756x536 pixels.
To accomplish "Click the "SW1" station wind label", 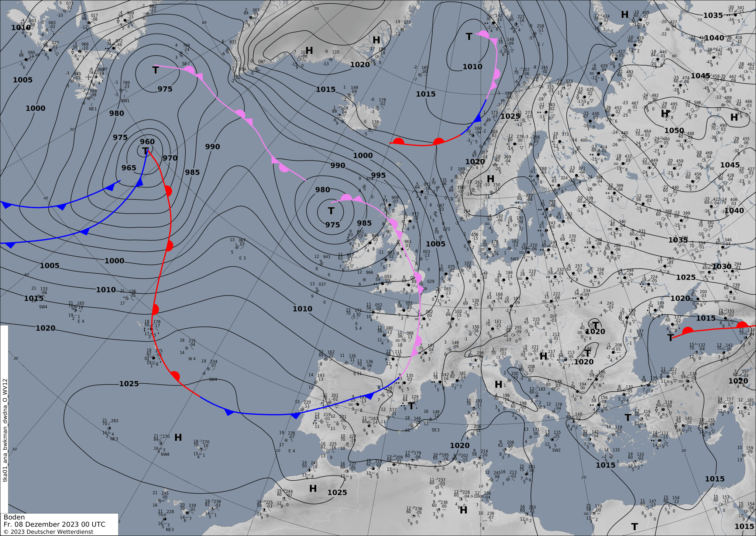I will point(125,101).
